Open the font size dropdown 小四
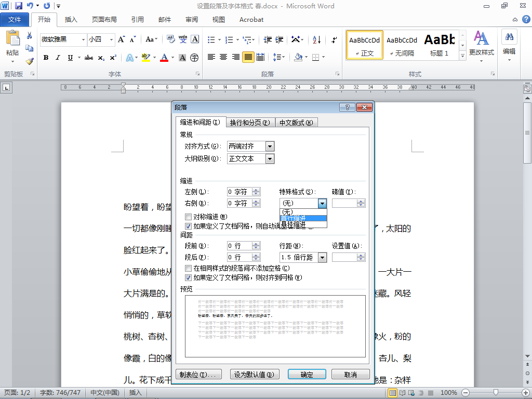 tap(111, 39)
